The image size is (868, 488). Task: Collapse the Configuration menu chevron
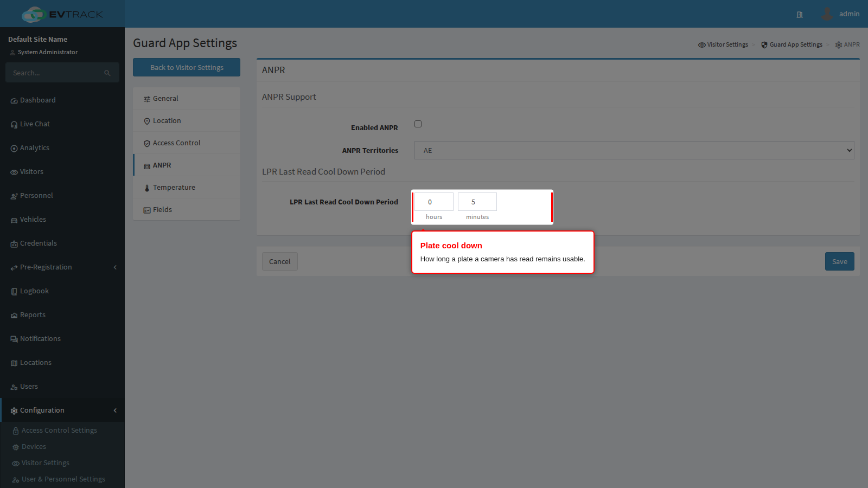tap(115, 410)
